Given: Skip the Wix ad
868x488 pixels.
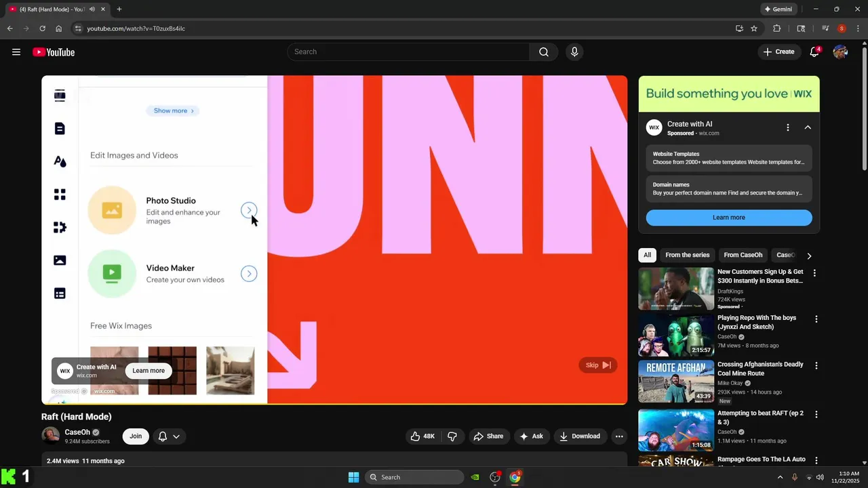Looking at the screenshot, I should (x=598, y=365).
